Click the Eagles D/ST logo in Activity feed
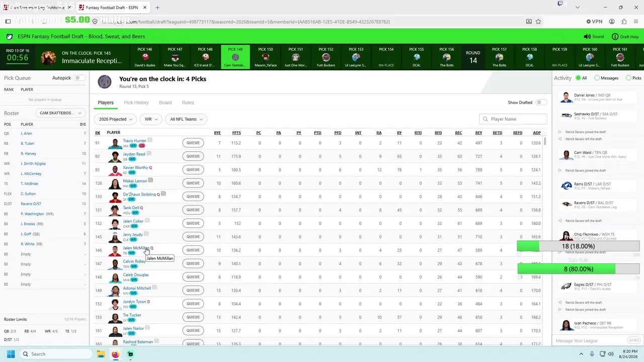 [x=567, y=287]
